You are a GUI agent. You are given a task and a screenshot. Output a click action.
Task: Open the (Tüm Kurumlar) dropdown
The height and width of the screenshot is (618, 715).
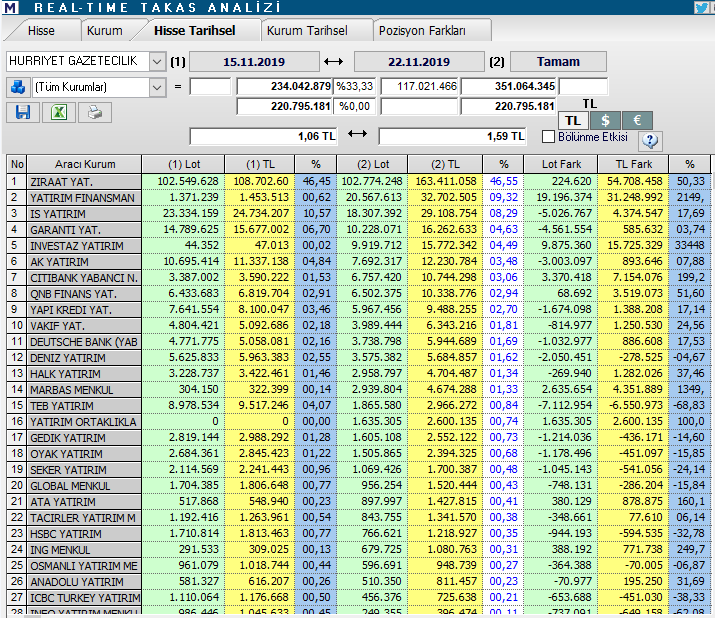(157, 87)
